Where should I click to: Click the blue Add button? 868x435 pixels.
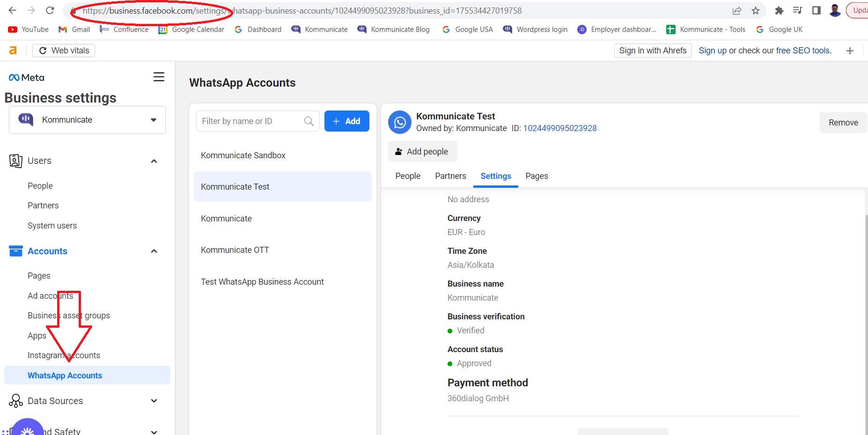[x=346, y=121]
